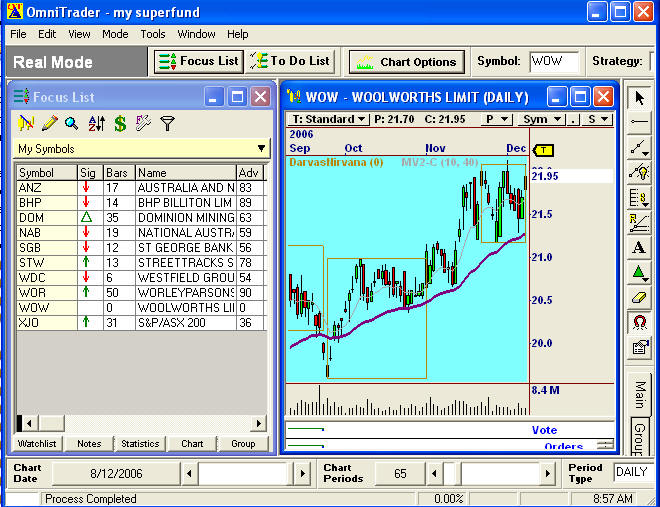Select the green up-arrow marker tool
Viewport: 660px width, 507px height.
point(639,273)
